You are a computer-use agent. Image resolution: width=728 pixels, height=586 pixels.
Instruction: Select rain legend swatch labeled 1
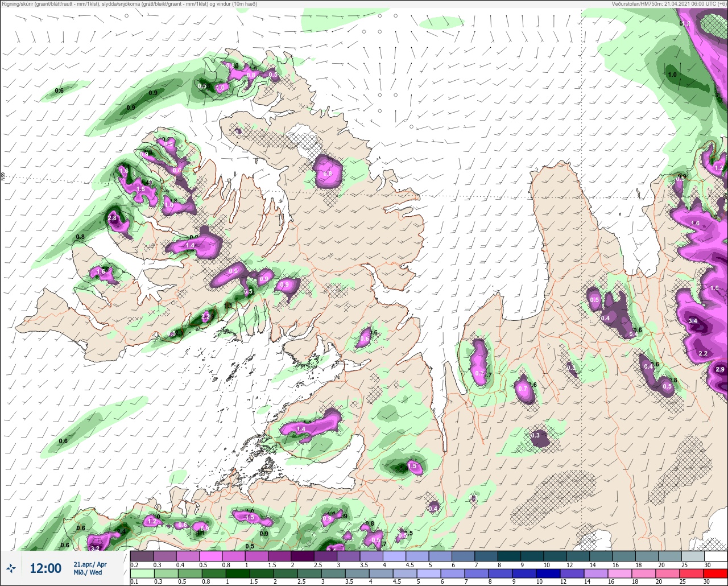coord(238,573)
